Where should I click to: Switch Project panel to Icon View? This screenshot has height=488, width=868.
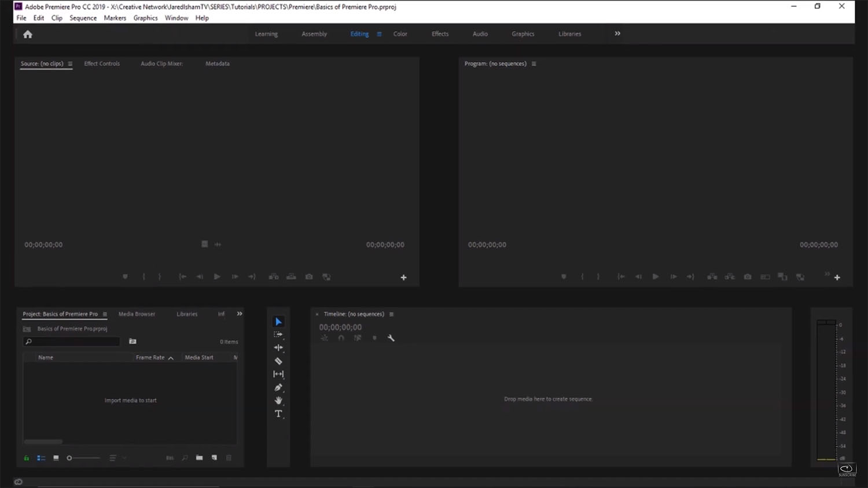pos(56,458)
